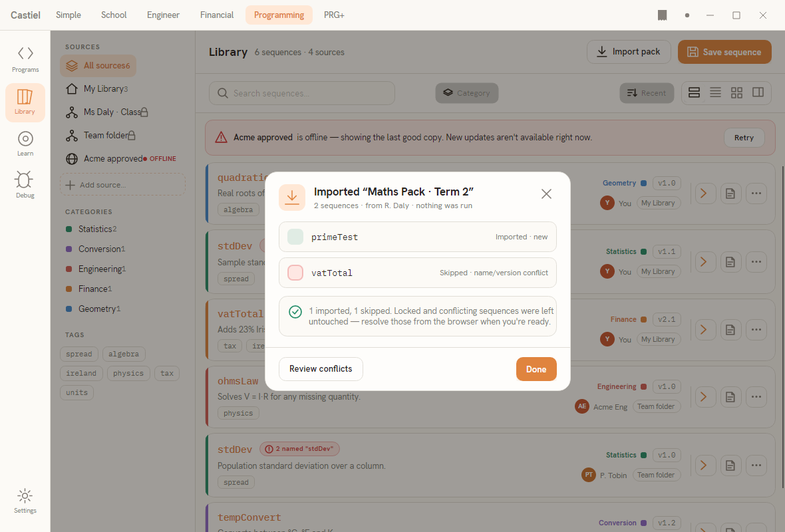Run P. Tobin's stdDev sequence

pyautogui.click(x=704, y=465)
